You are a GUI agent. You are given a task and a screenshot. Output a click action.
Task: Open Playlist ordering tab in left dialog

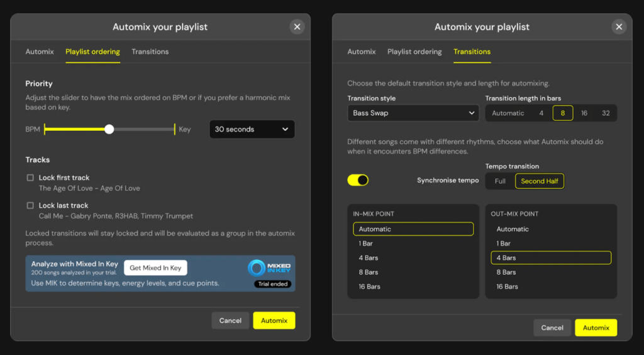pos(93,52)
